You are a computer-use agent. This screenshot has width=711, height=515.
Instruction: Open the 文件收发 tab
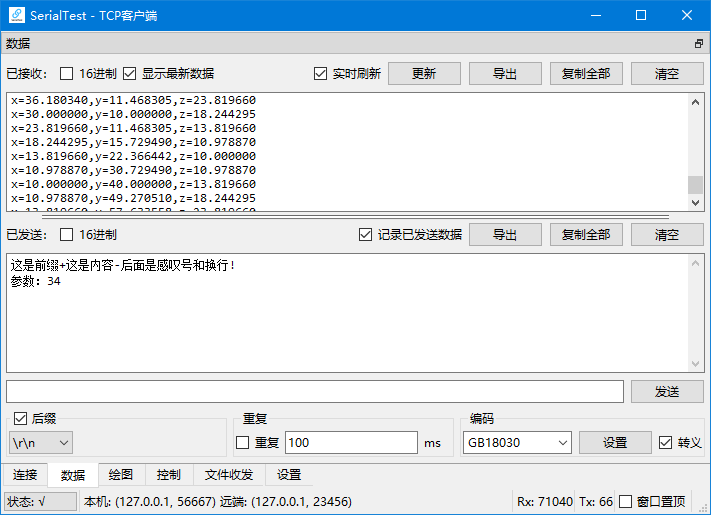229,475
